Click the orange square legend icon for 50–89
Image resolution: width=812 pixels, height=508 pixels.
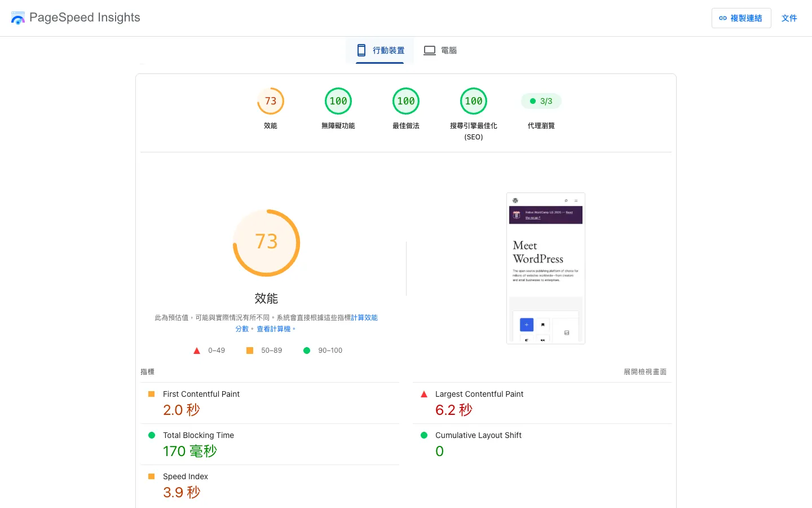(250, 351)
